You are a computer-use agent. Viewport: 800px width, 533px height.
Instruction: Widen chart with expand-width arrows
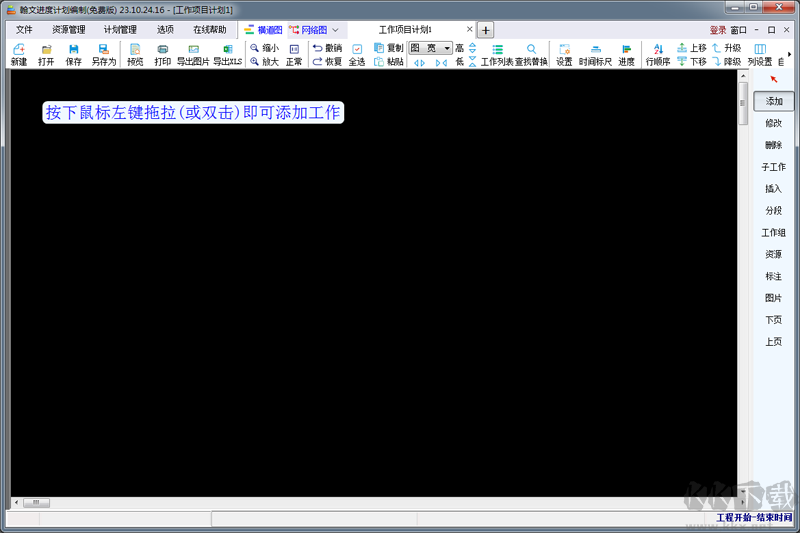tap(419, 63)
